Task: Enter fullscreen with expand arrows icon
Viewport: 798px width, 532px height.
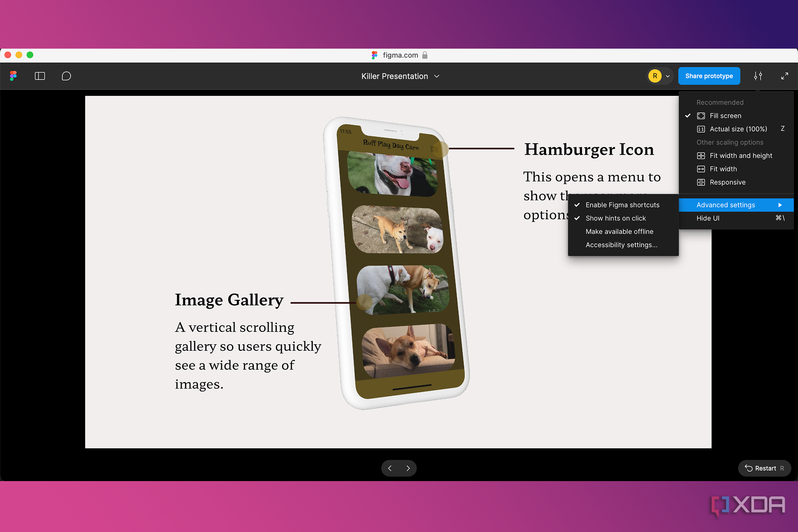Action: click(784, 76)
